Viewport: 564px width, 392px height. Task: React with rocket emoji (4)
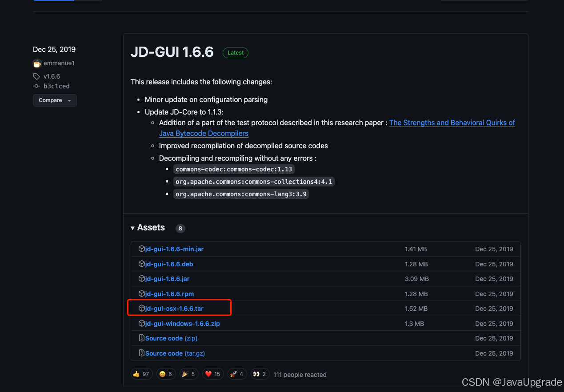point(237,374)
